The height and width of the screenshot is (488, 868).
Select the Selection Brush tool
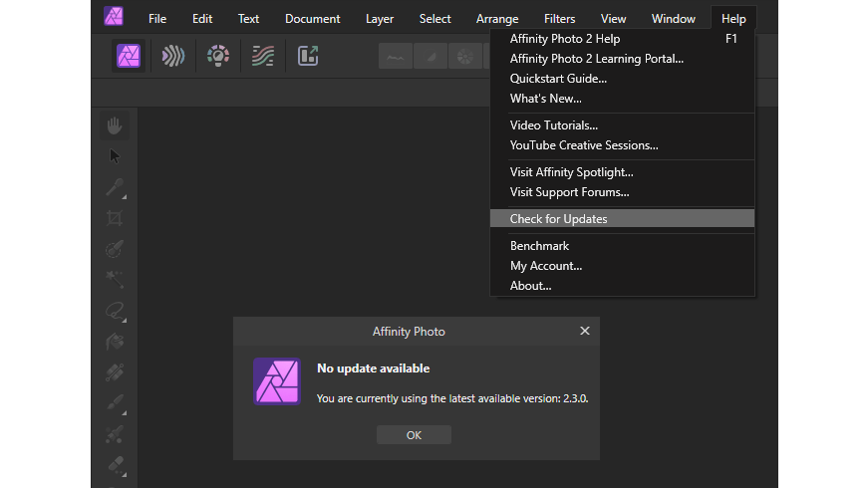point(115,250)
